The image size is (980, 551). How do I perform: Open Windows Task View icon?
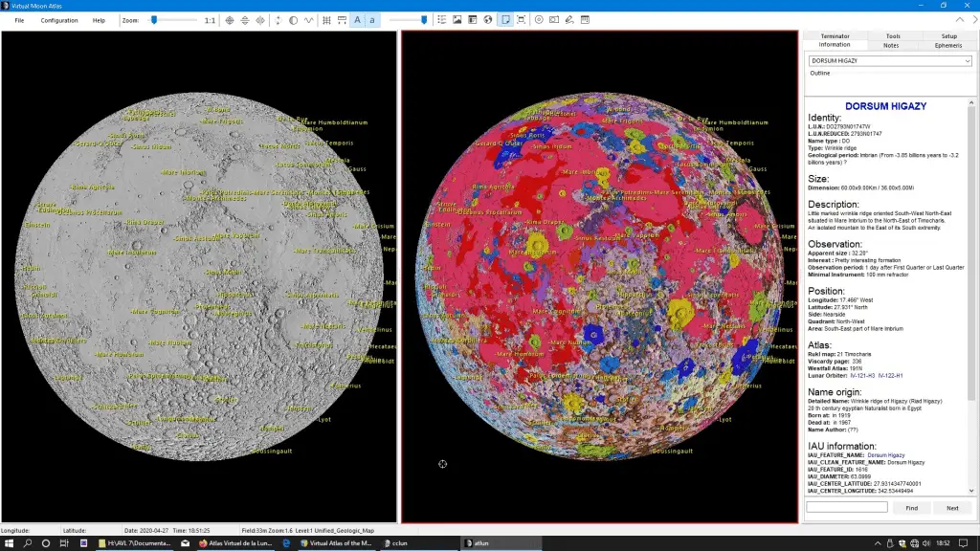click(x=64, y=543)
